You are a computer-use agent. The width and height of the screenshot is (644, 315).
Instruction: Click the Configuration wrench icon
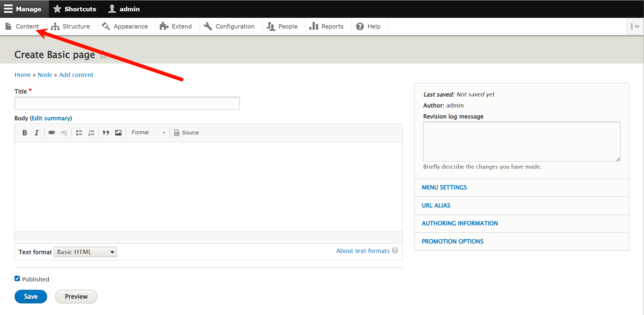[208, 26]
